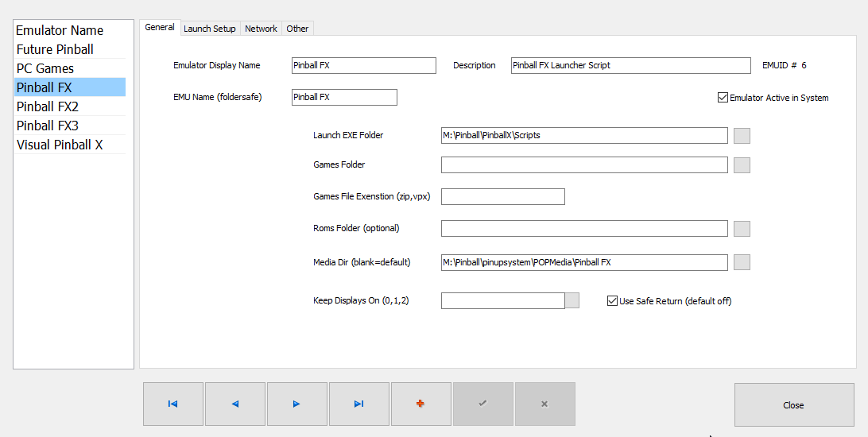Edit the Emulator Display Name field
Screen dimensions: 868x437
click(x=364, y=65)
